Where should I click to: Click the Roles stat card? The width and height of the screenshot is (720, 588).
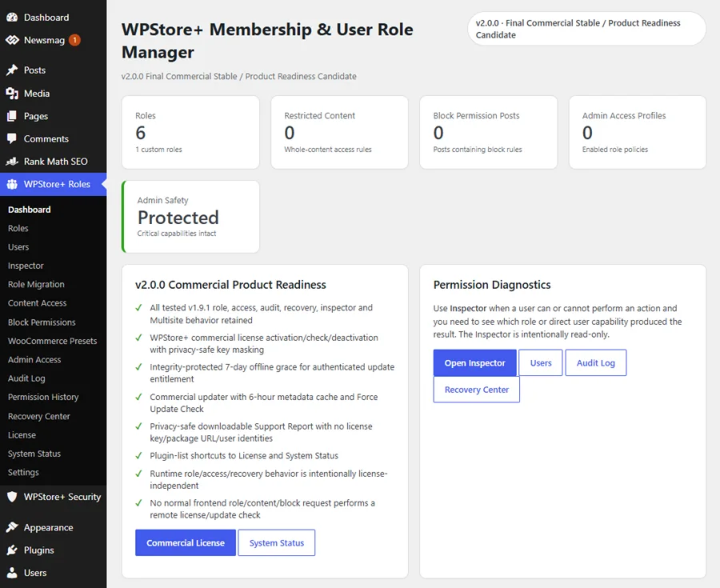190,132
